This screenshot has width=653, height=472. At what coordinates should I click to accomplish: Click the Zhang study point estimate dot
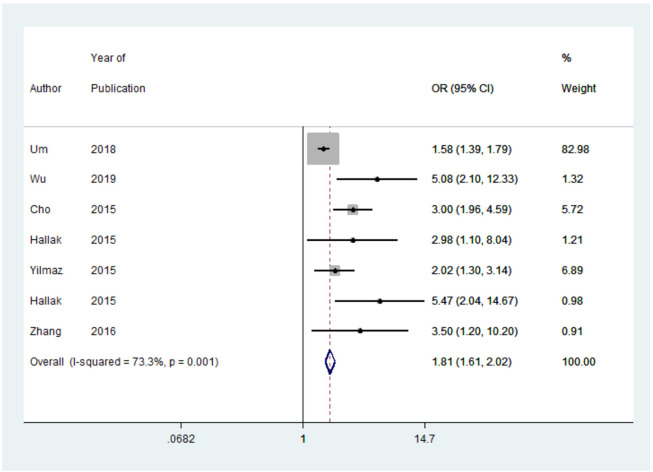tap(360, 331)
